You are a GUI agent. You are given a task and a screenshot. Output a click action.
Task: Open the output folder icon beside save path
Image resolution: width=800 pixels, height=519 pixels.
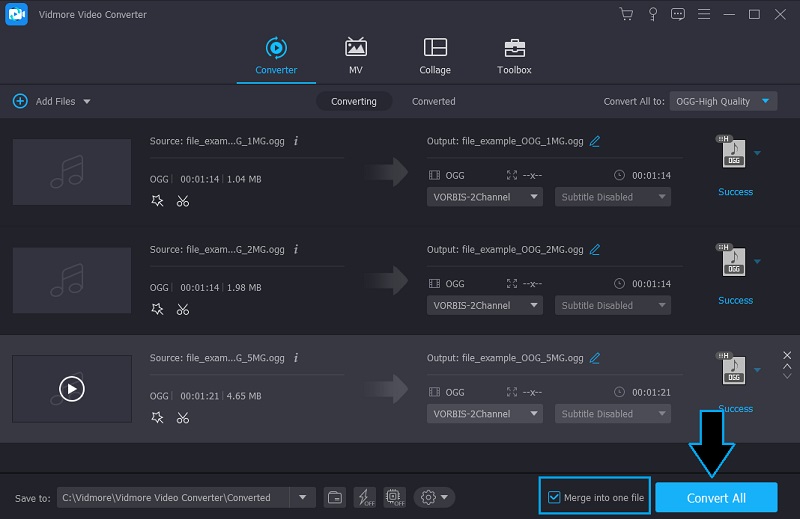[336, 497]
